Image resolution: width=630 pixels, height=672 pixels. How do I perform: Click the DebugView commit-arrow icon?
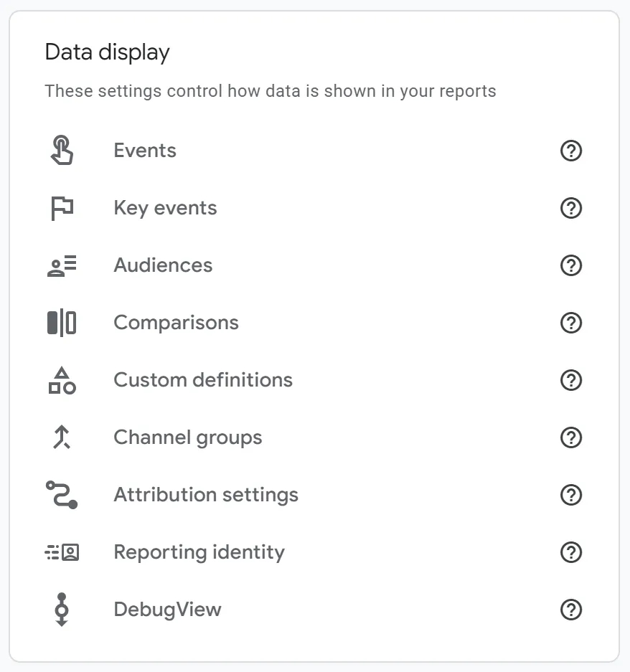pyautogui.click(x=62, y=610)
